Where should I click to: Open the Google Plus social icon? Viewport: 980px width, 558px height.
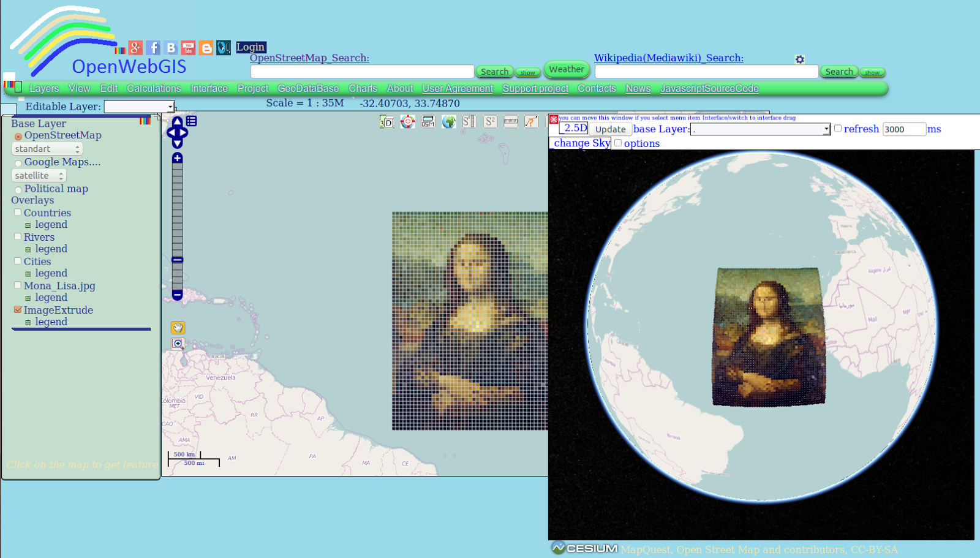coord(135,48)
